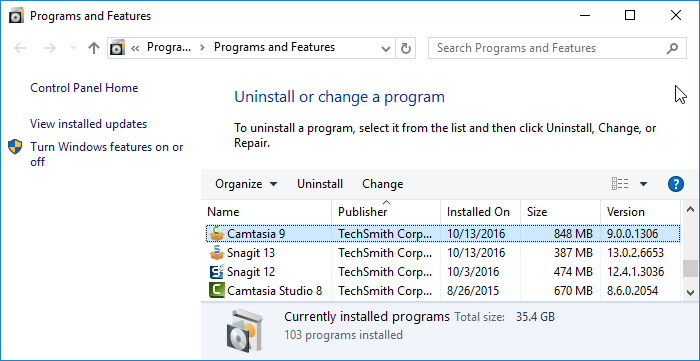
Task: Click version 8.6.0.2054
Action: point(633,291)
